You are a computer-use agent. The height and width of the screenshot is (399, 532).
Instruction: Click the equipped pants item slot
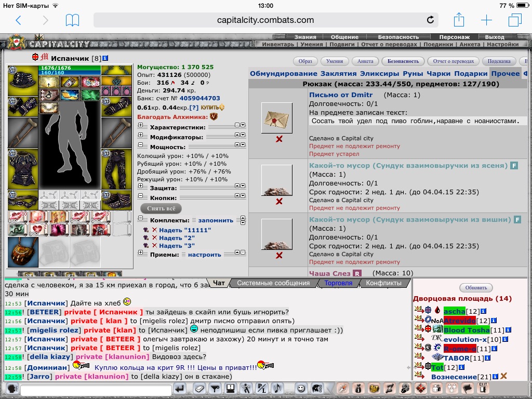tap(116, 169)
